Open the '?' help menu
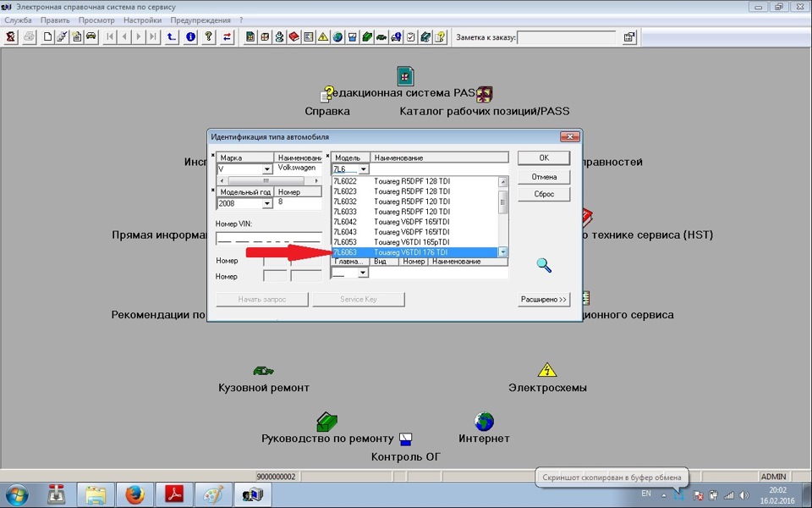The image size is (812, 508). coord(241,20)
